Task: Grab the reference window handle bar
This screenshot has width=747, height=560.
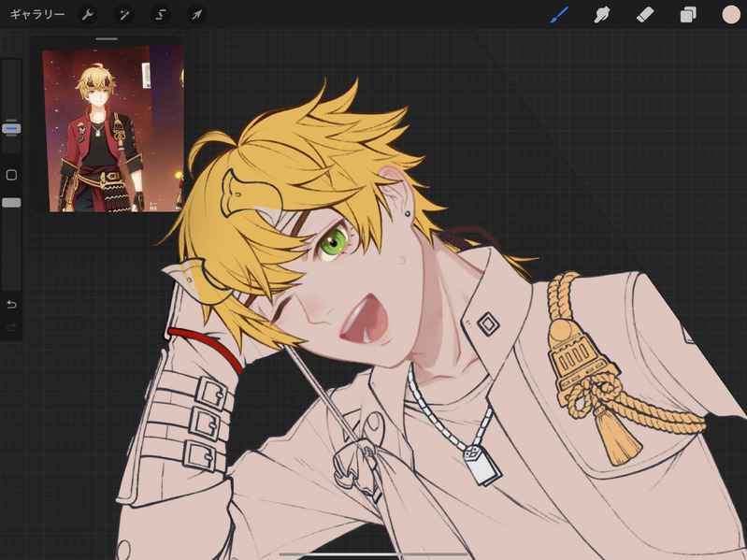Action: (x=107, y=39)
